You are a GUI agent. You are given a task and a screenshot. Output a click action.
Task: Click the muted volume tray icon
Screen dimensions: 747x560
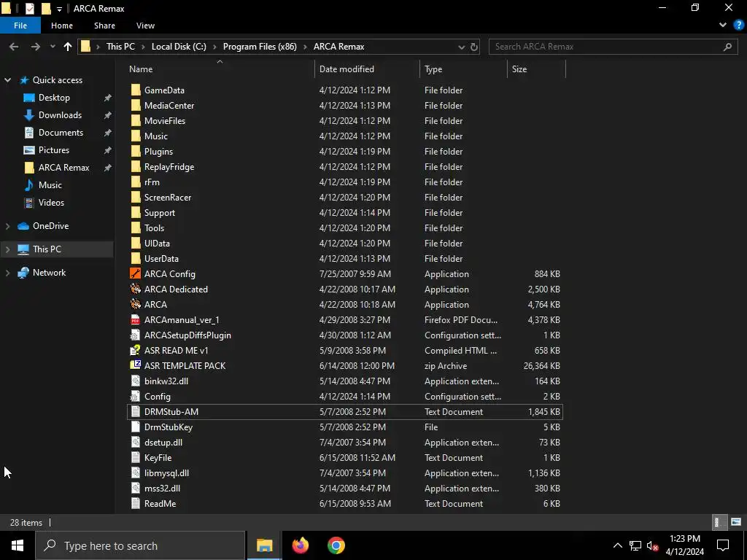coord(652,545)
